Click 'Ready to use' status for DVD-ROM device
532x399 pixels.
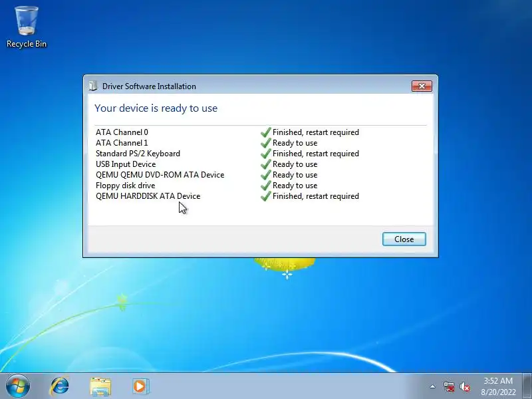(x=295, y=175)
